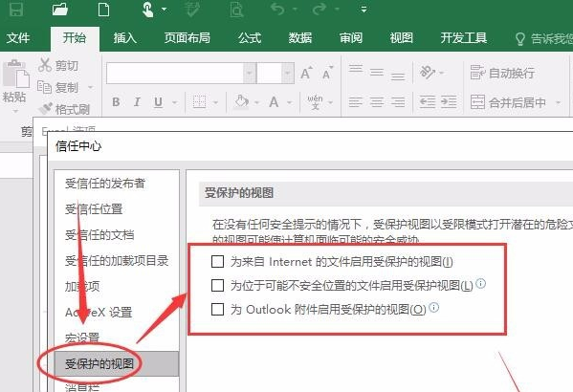
Task: Enable Protected View for Internet files checkbox
Action: (217, 261)
